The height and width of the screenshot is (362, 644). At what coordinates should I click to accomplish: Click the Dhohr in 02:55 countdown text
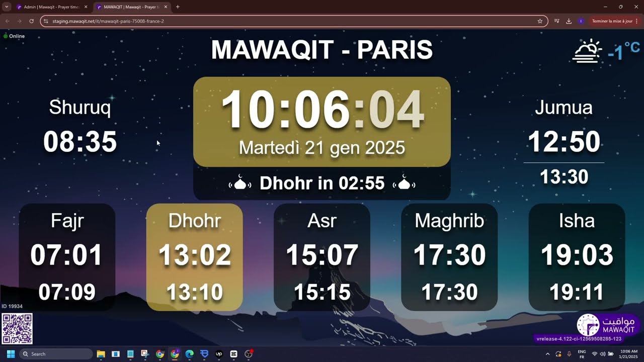[x=322, y=184]
